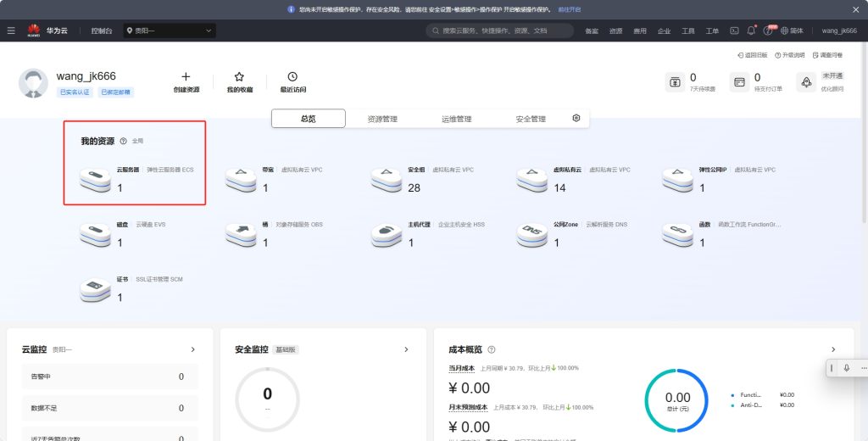
Task: Open 我的收藏 star favorites
Action: [239, 77]
